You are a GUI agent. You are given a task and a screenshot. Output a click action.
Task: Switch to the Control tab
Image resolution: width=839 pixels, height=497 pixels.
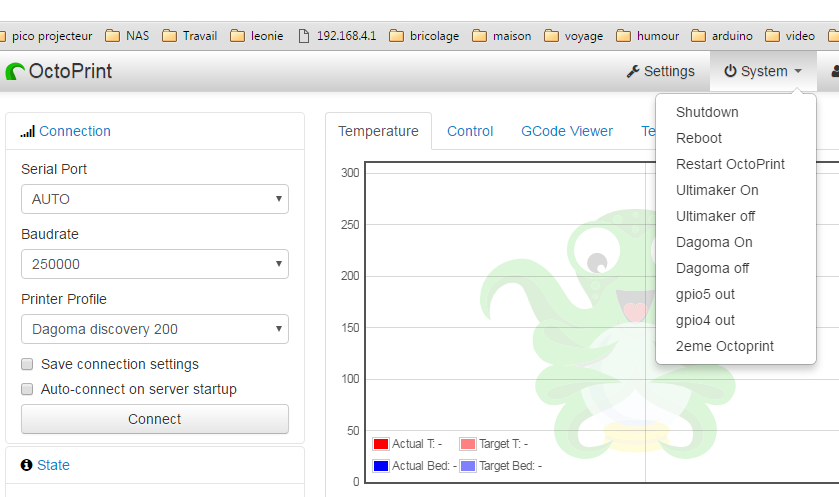coord(470,131)
